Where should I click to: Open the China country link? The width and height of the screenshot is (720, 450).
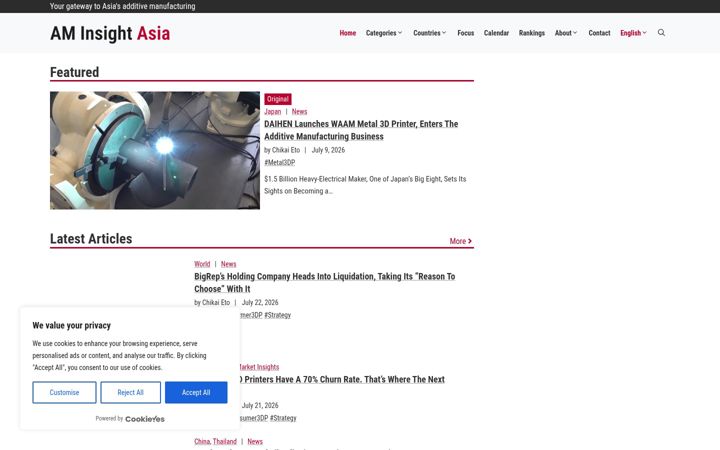tap(202, 442)
